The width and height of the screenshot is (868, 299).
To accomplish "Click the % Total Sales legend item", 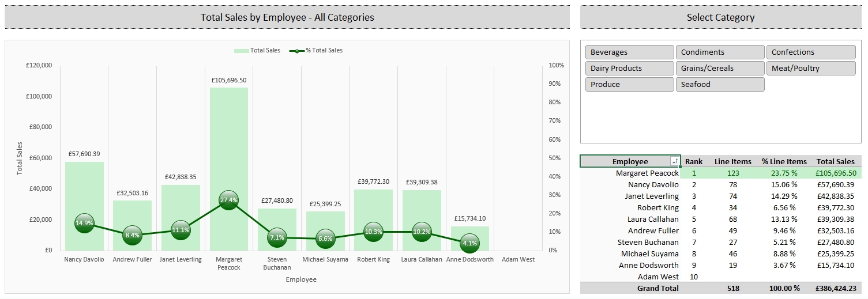I will click(318, 51).
